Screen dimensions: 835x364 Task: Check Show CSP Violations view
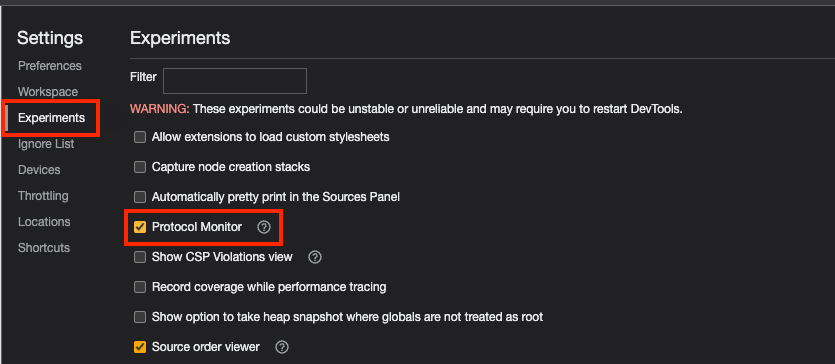(140, 258)
